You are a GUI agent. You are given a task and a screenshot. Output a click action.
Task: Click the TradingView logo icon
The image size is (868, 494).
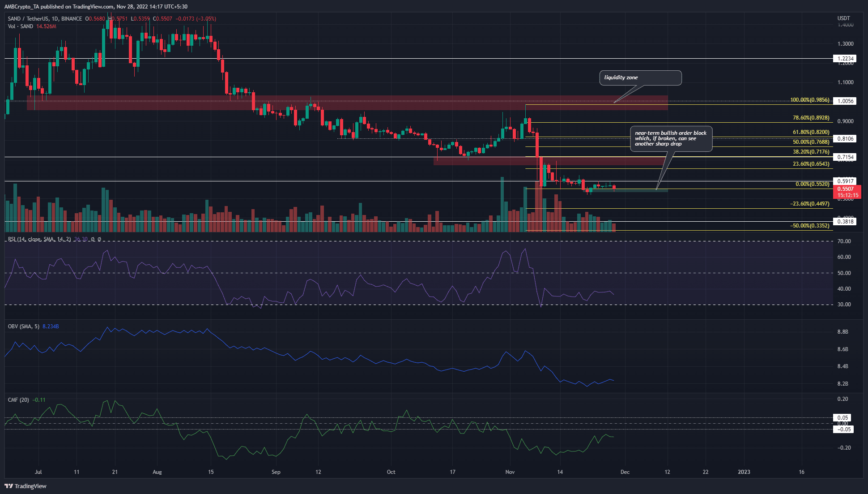tap(9, 486)
